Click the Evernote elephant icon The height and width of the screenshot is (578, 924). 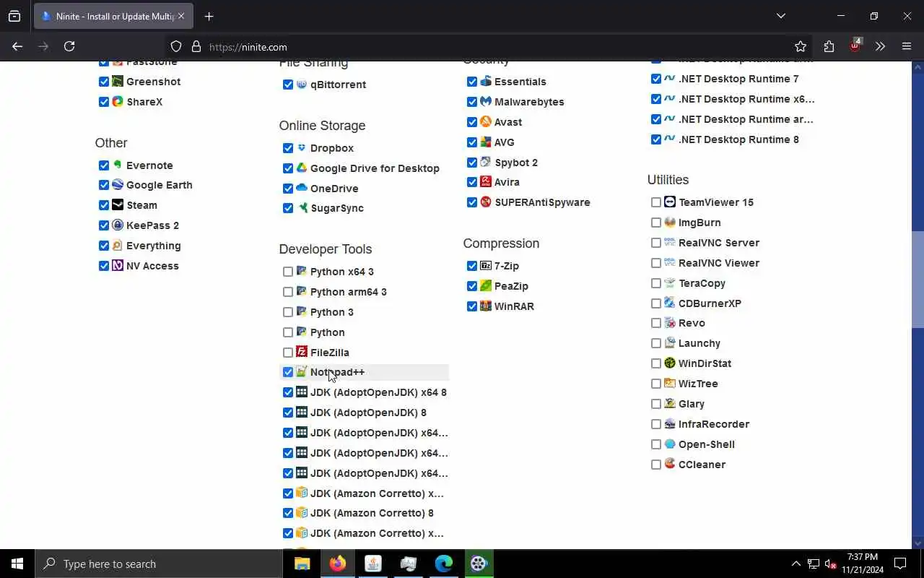pos(118,165)
